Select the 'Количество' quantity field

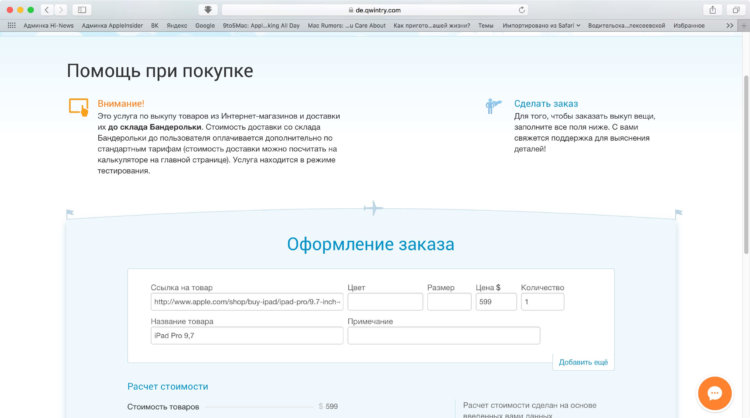tap(542, 302)
